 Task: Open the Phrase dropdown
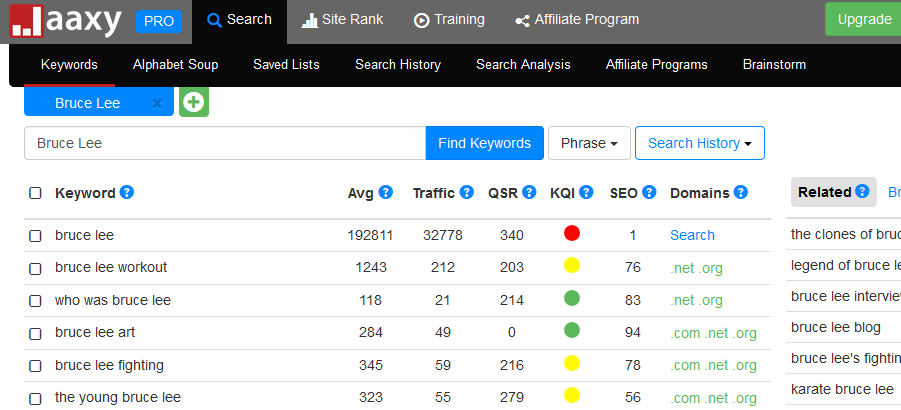click(x=589, y=143)
